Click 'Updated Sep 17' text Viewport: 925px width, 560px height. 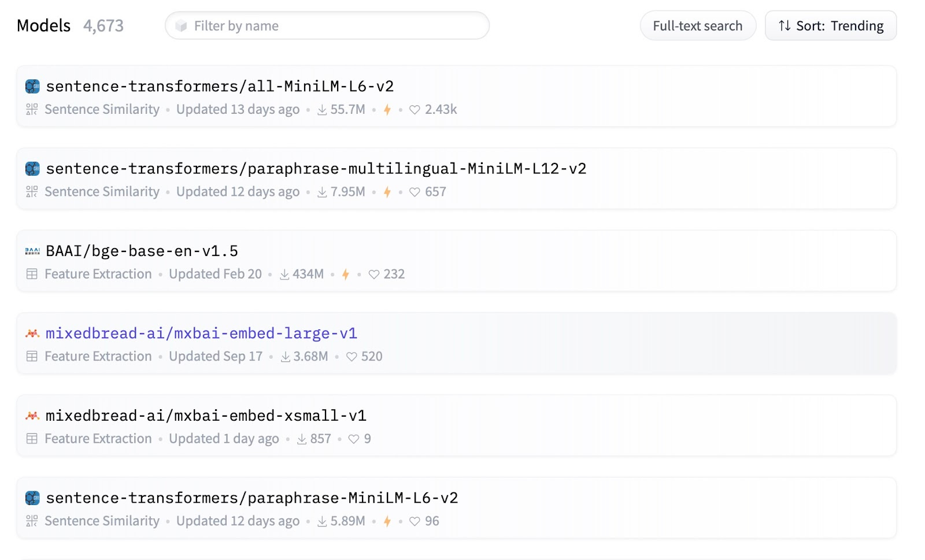coord(216,357)
